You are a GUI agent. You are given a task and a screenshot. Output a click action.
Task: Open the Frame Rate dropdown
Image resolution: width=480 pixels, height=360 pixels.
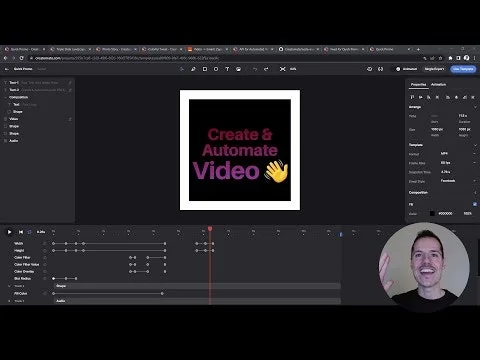pos(458,163)
